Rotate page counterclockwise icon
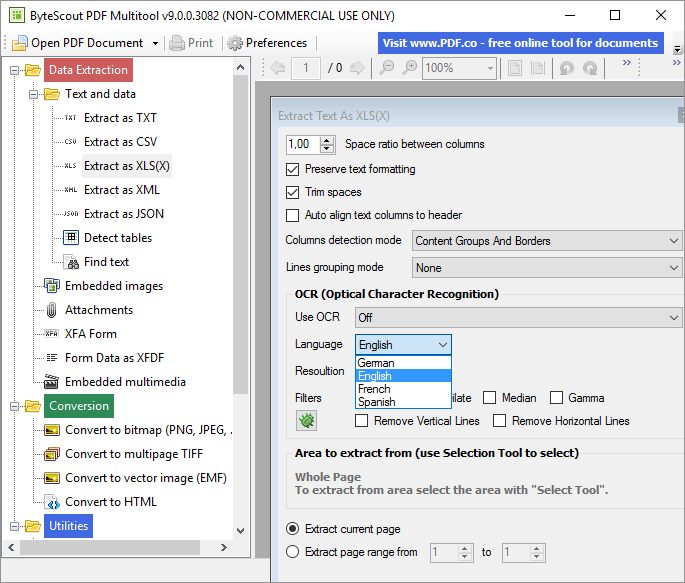This screenshot has width=685, height=583. point(567,68)
